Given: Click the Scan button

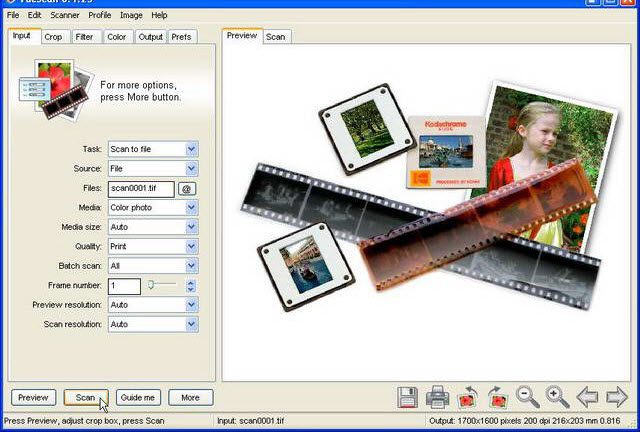Looking at the screenshot, I should point(86,397).
